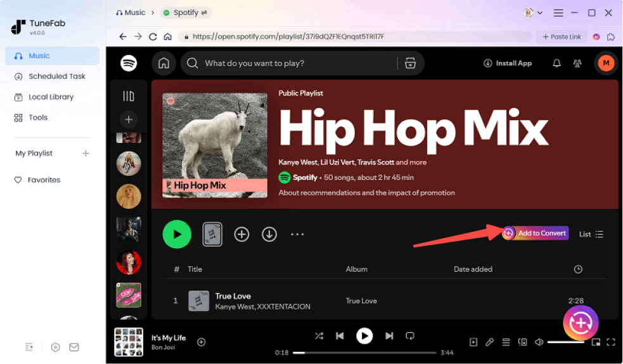623x364 pixels.
Task: Toggle shuffle
Action: [x=319, y=336]
